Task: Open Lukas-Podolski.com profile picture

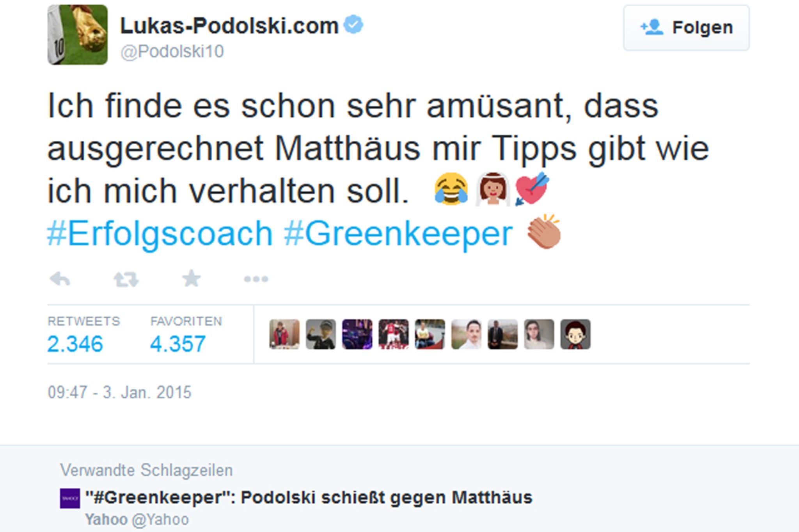Action: click(77, 34)
